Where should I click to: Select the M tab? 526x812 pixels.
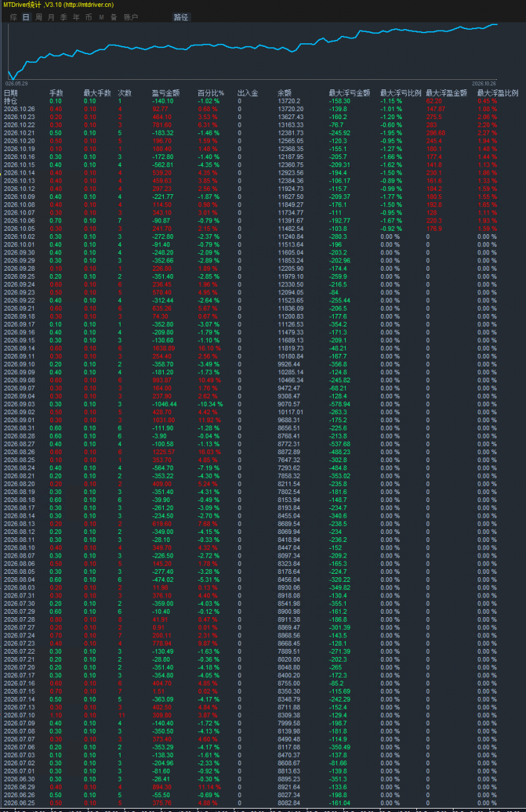[102, 17]
